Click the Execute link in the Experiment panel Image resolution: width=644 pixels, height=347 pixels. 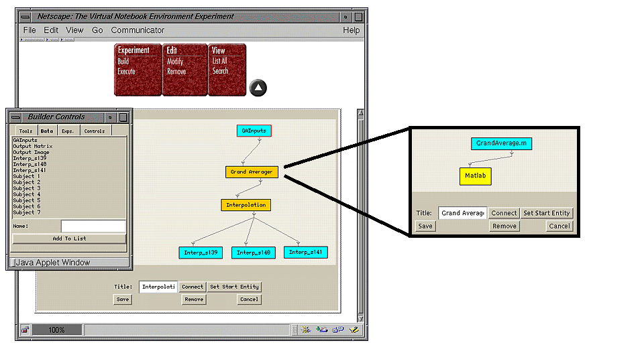coord(127,72)
